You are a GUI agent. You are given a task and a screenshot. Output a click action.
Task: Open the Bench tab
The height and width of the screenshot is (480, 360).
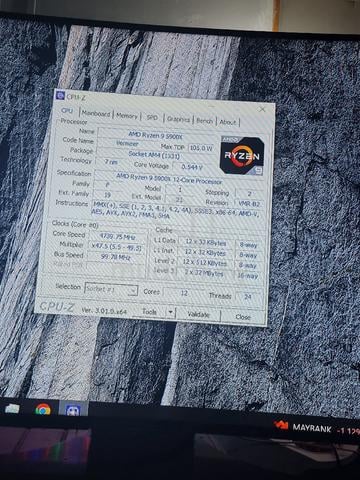pos(205,121)
